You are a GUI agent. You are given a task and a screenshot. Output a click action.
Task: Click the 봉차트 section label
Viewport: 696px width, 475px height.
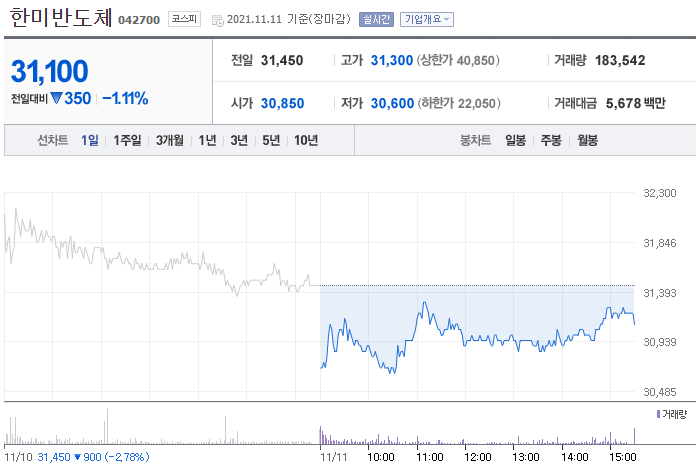pyautogui.click(x=475, y=141)
